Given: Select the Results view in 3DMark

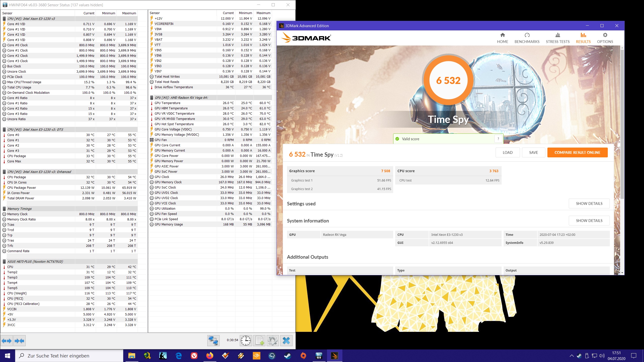Looking at the screenshot, I should click(x=583, y=38).
